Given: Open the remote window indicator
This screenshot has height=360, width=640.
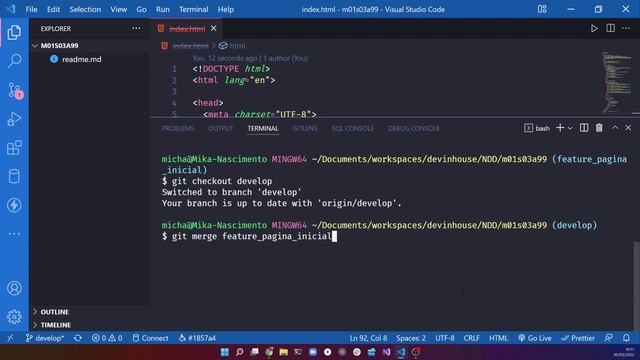Looking at the screenshot, I should coord(10,338).
